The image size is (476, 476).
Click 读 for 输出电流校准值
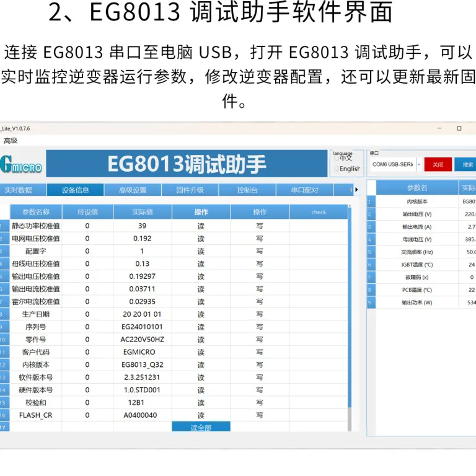pos(201,289)
